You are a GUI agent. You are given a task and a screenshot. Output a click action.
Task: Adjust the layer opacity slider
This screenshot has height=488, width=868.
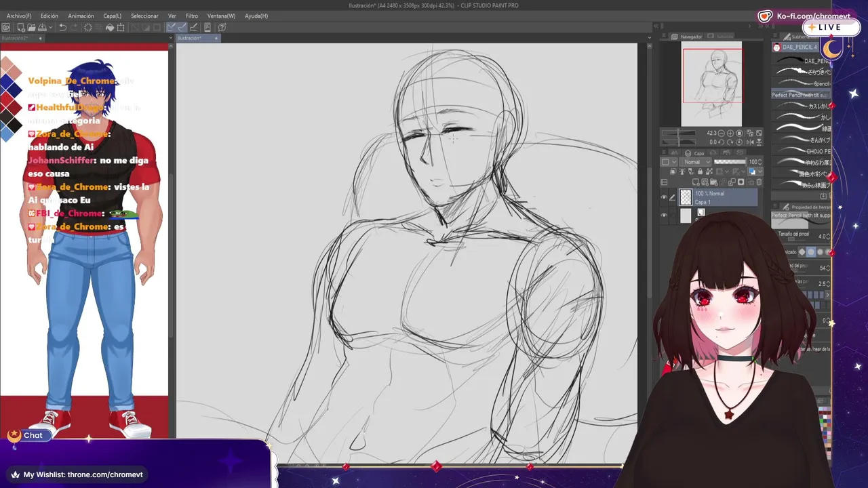pyautogui.click(x=730, y=162)
